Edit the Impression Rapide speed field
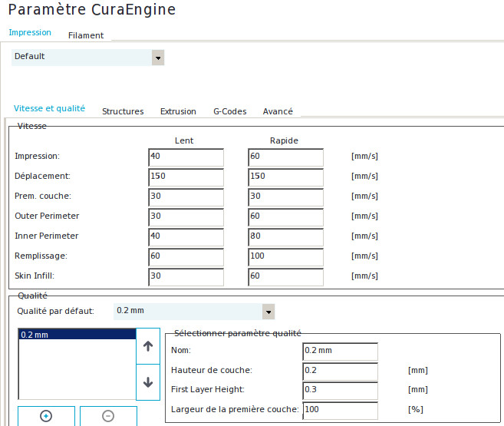This screenshot has height=426, width=504. 285,157
